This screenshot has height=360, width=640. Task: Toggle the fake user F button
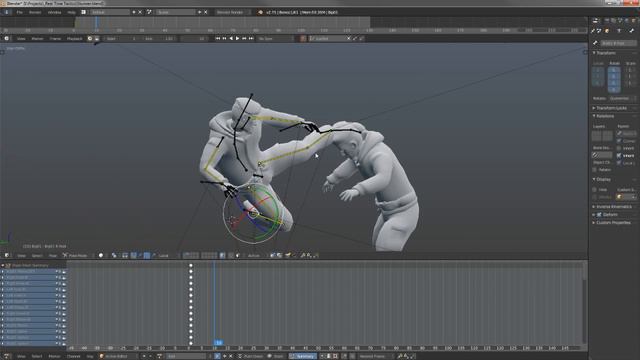[218, 356]
